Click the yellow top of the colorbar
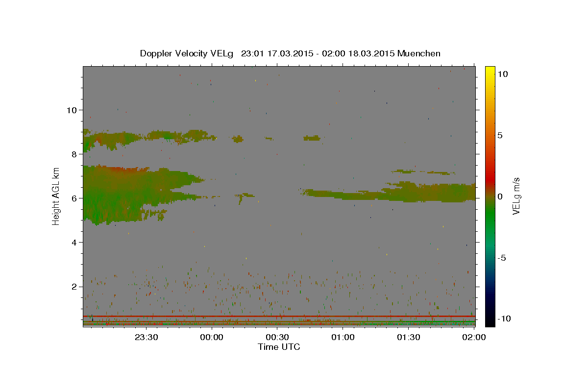Image resolution: width=588 pixels, height=392 pixels. [x=490, y=71]
